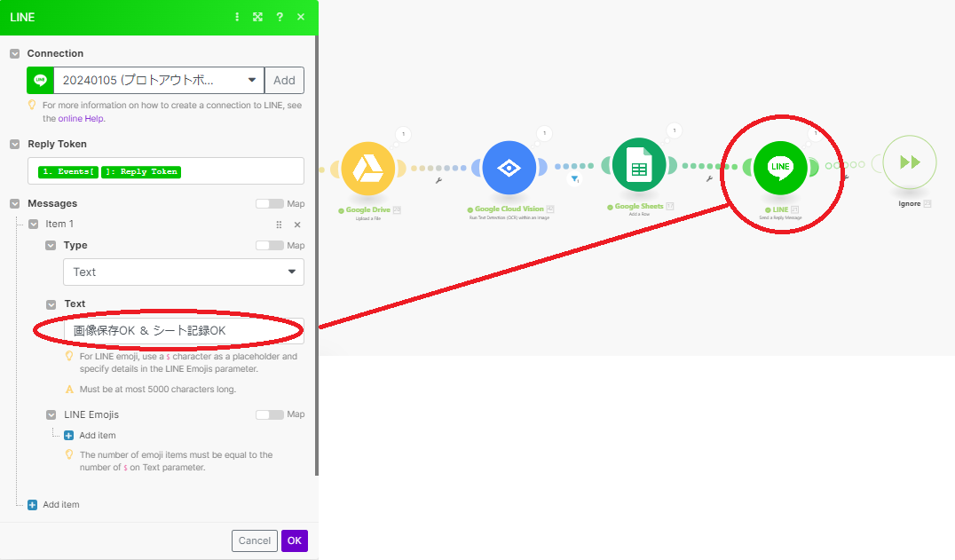This screenshot has width=955, height=560.
Task: Open the LINE panel three-dot options menu
Action: 237,17
